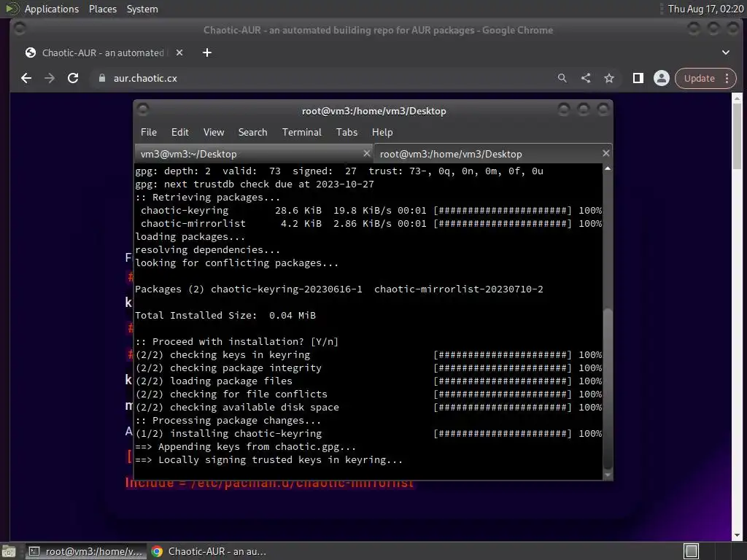The width and height of the screenshot is (747, 560).
Task: Click the terminal title bar text
Action: [x=374, y=111]
